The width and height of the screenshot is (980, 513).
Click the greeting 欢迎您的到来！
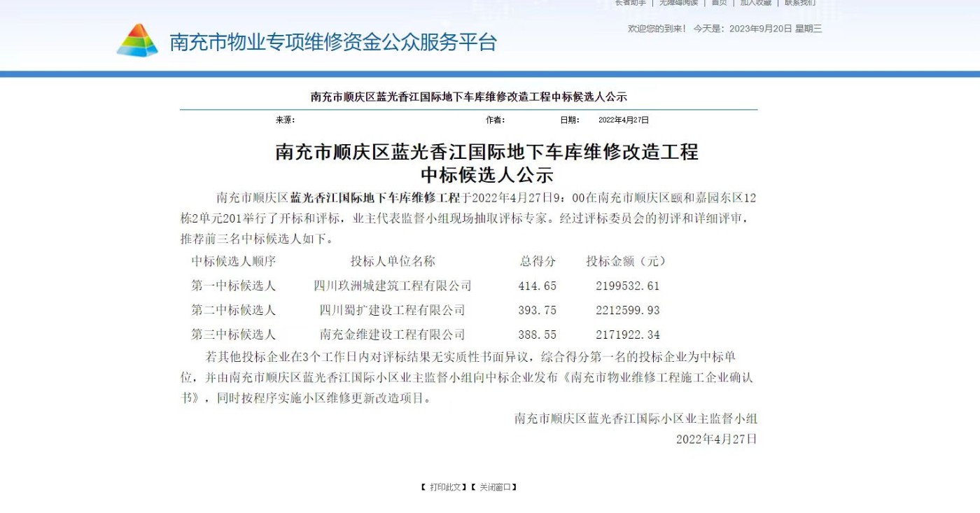pyautogui.click(x=657, y=29)
